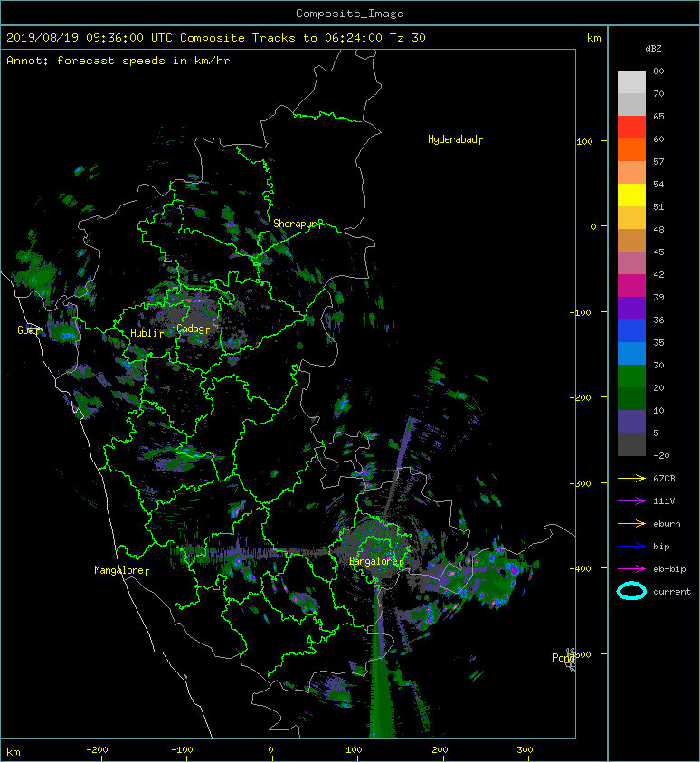Click the 'current' legend label
Screen dimensions: 700x762
tap(672, 592)
